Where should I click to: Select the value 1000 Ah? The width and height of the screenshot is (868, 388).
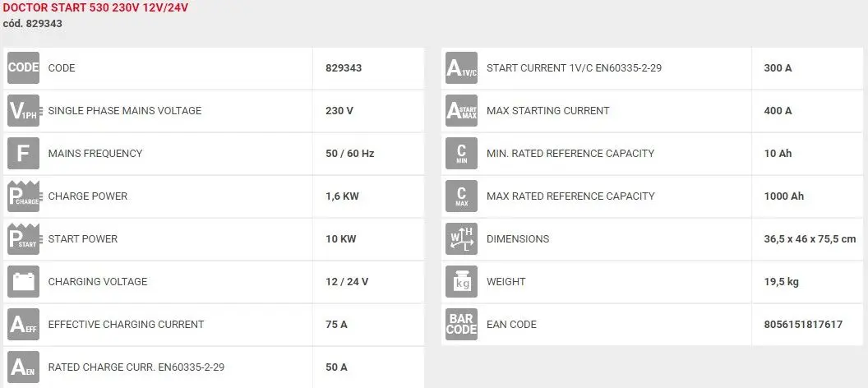[x=784, y=196]
